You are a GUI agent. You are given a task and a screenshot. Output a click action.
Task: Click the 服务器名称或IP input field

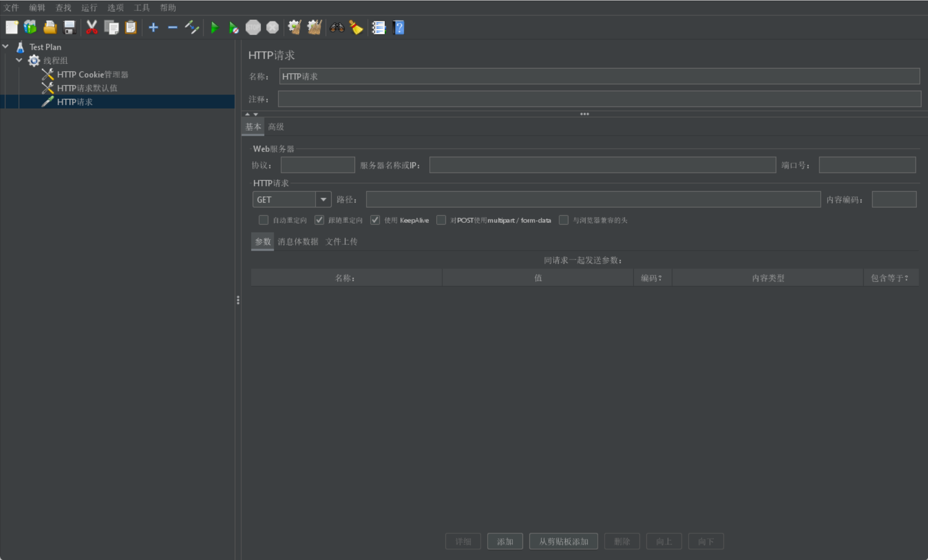pos(602,165)
